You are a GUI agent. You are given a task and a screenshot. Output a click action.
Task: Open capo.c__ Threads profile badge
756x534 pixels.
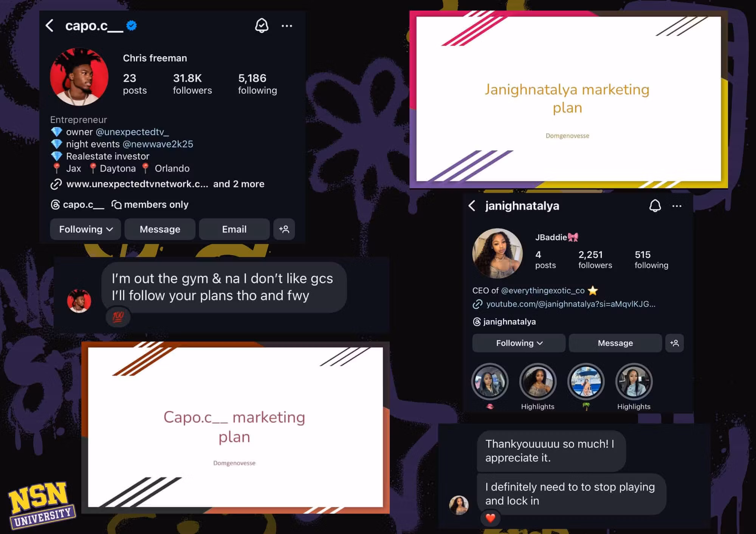point(77,205)
